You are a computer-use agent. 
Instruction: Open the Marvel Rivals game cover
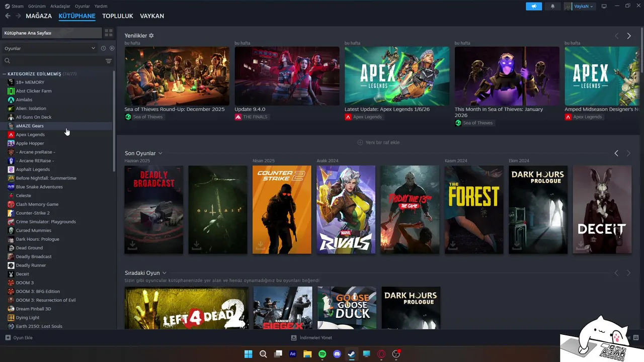346,210
